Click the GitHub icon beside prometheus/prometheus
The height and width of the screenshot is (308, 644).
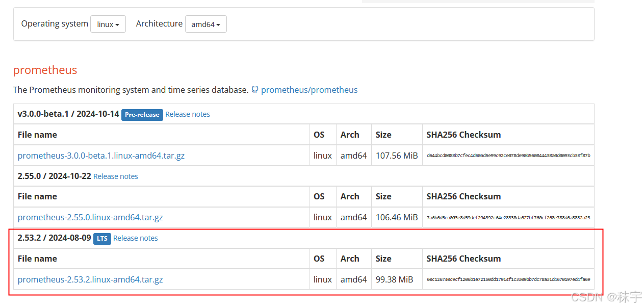click(x=255, y=90)
